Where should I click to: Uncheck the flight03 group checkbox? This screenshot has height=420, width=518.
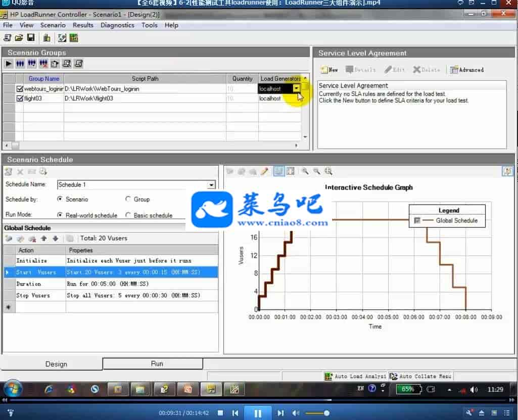[x=20, y=99]
